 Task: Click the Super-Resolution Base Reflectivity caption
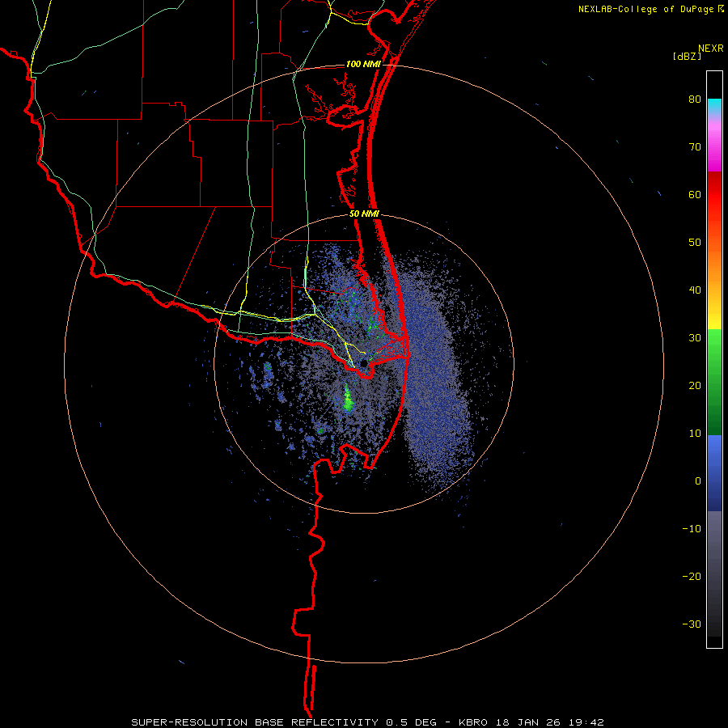coord(368,722)
